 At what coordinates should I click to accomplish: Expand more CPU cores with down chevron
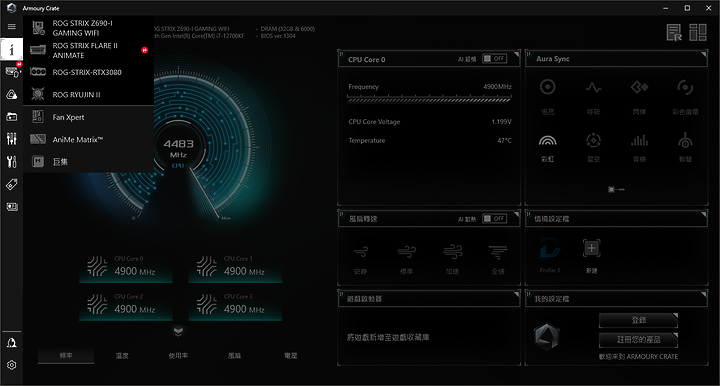click(x=178, y=331)
